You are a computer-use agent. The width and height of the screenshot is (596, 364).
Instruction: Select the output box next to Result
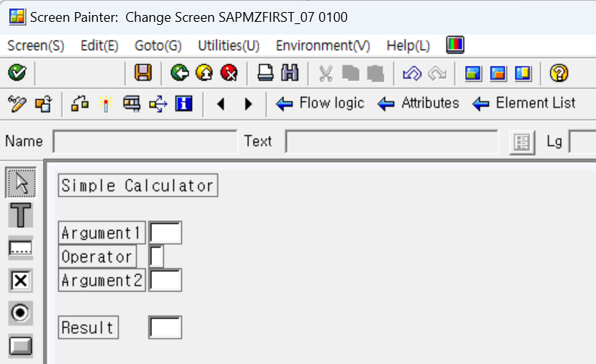tap(166, 327)
